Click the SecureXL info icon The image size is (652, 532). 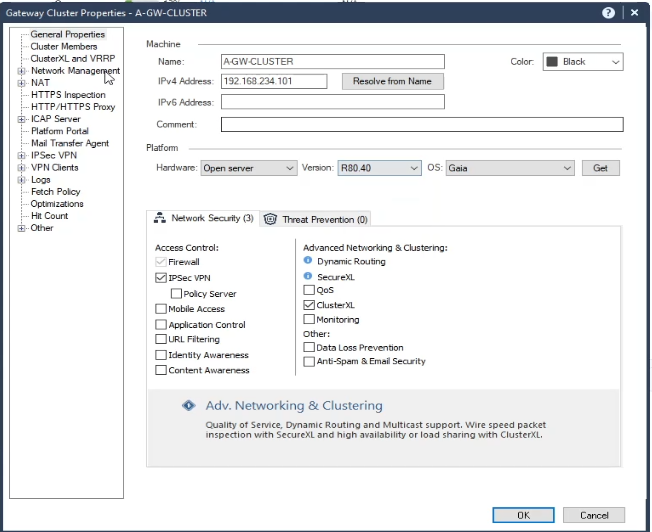[x=308, y=276]
